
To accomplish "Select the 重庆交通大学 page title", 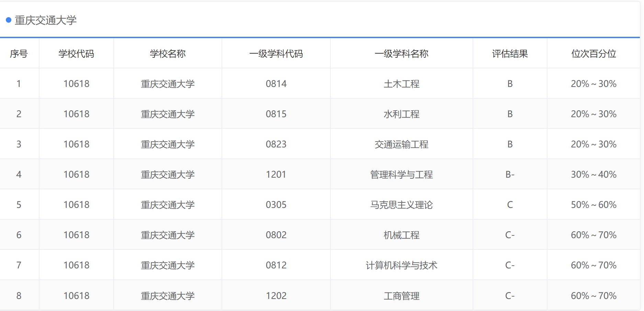I will coord(46,21).
